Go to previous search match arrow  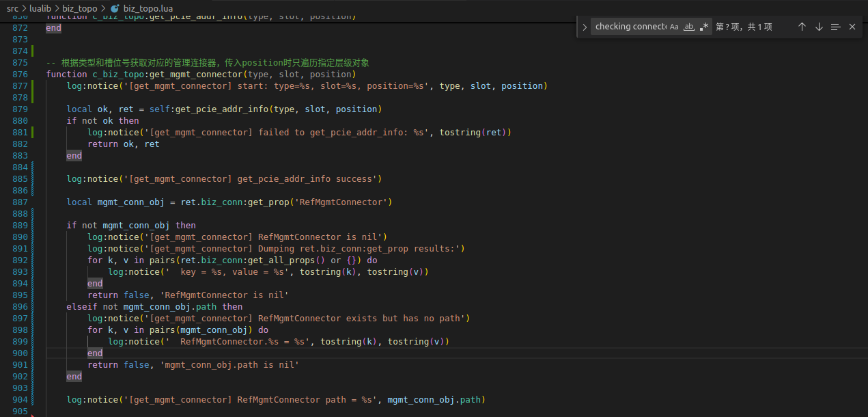coord(802,27)
